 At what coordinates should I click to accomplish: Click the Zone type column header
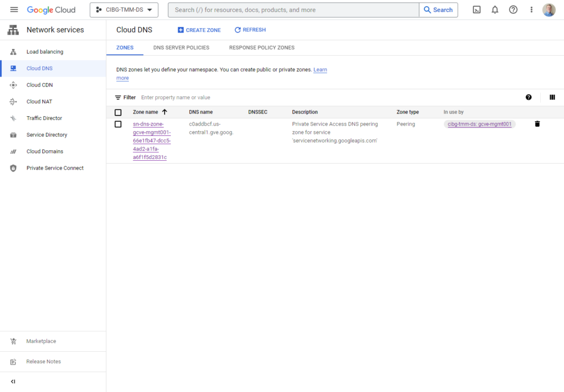(x=408, y=112)
